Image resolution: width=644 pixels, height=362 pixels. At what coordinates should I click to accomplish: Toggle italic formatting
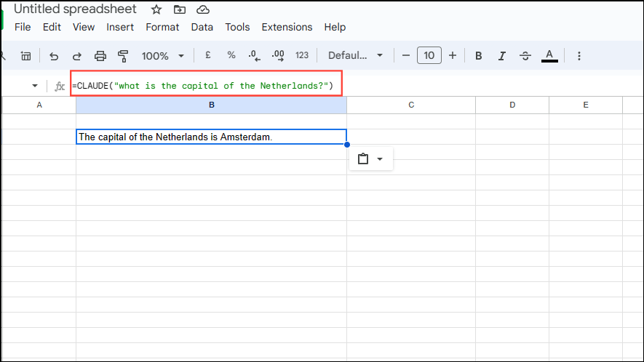pos(502,56)
